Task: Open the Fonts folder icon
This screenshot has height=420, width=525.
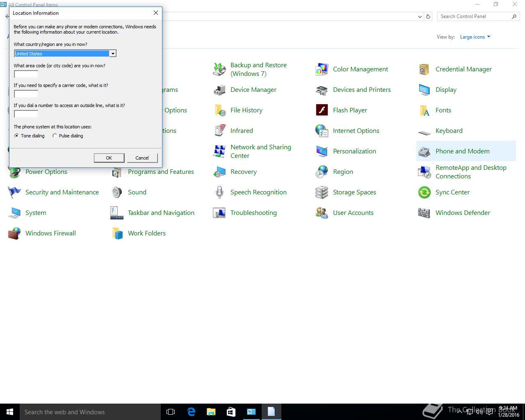Action: [x=425, y=110]
